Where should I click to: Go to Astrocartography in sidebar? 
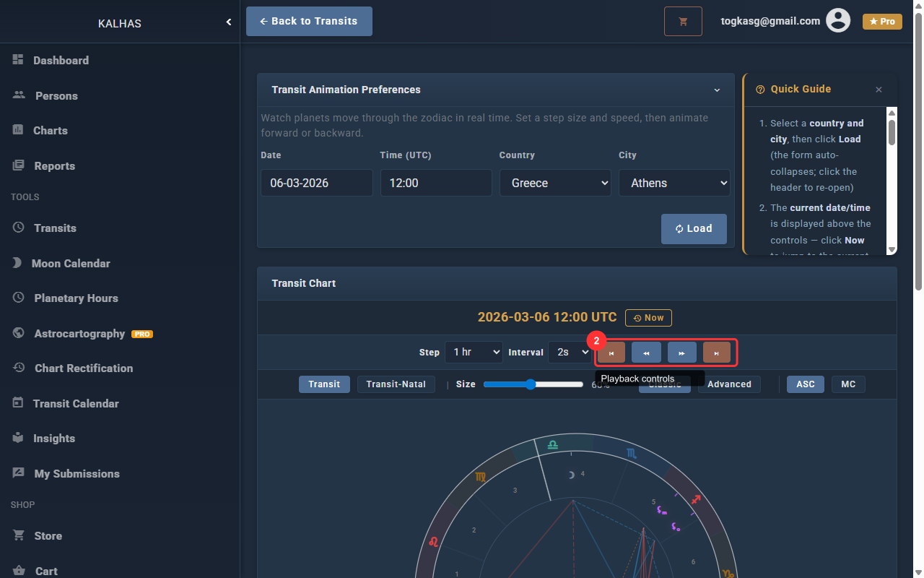(79, 334)
